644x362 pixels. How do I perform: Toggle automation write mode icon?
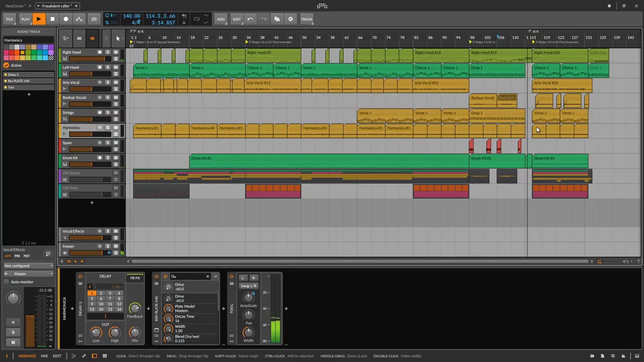click(x=79, y=19)
